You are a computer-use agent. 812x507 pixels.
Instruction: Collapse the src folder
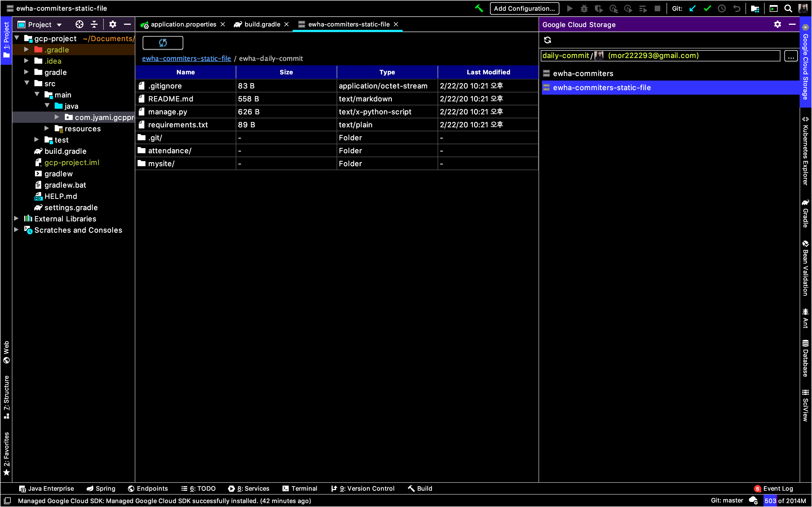[27, 83]
